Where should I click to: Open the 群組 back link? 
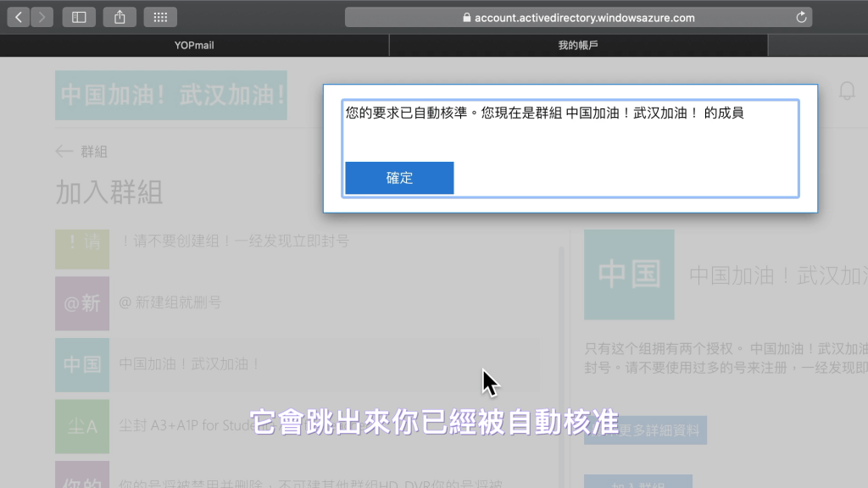(x=94, y=152)
